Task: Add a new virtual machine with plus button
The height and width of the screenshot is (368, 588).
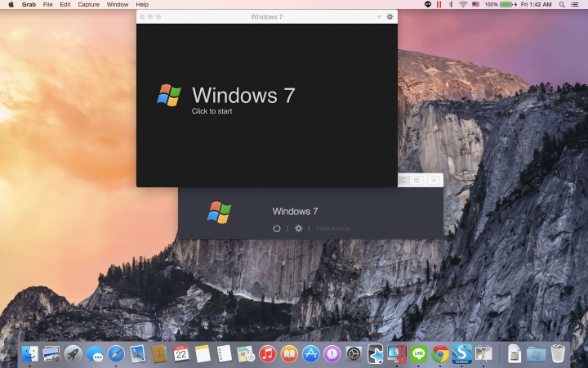Action: (x=434, y=180)
